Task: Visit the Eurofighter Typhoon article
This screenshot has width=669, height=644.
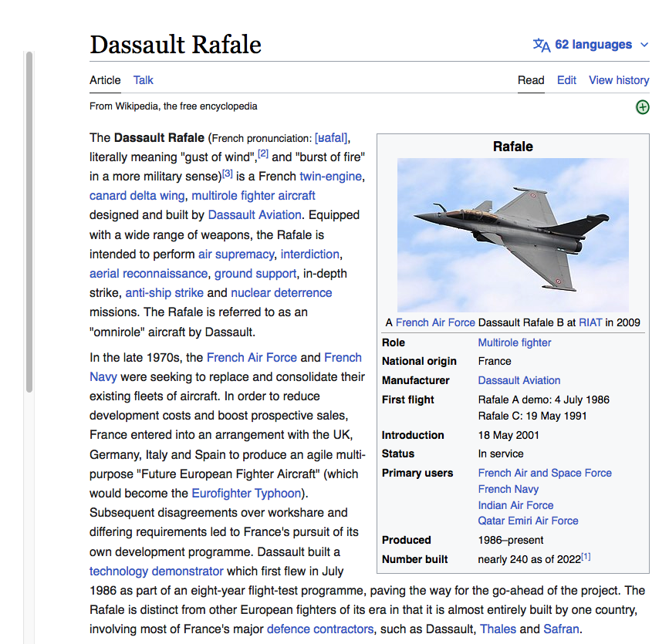Action: click(x=246, y=494)
